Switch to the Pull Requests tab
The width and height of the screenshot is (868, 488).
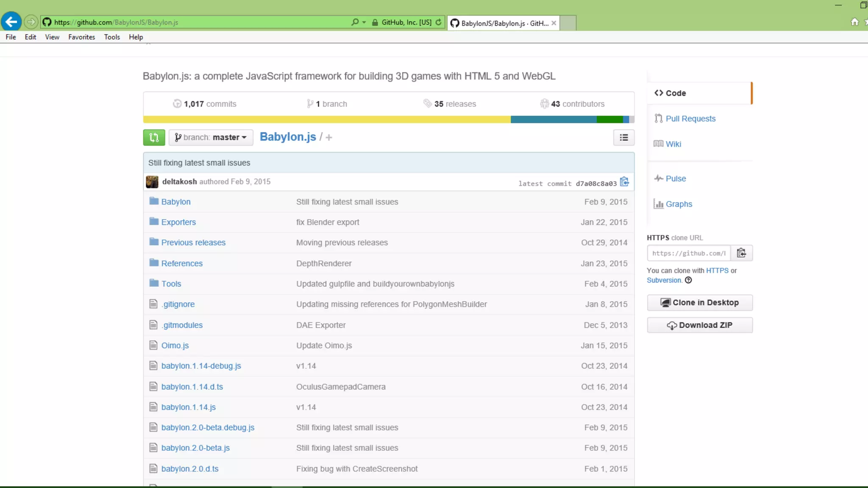click(x=690, y=119)
